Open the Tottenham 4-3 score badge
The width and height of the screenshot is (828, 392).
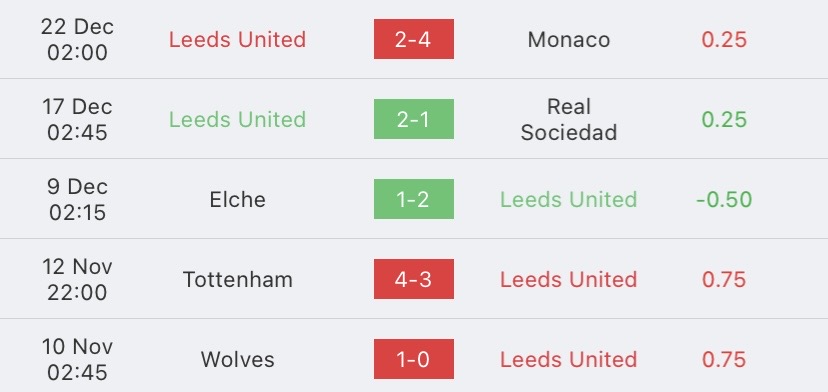(x=413, y=279)
